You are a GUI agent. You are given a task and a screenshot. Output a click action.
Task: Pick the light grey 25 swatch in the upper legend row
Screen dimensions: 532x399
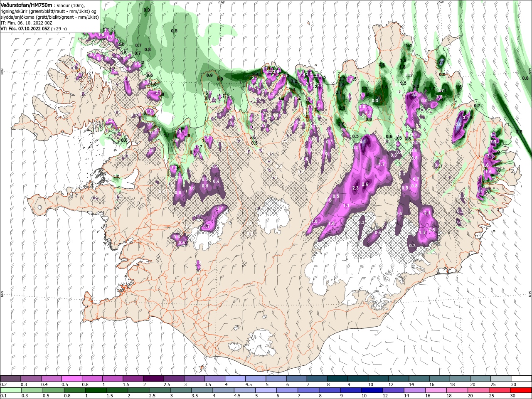coord(500,379)
